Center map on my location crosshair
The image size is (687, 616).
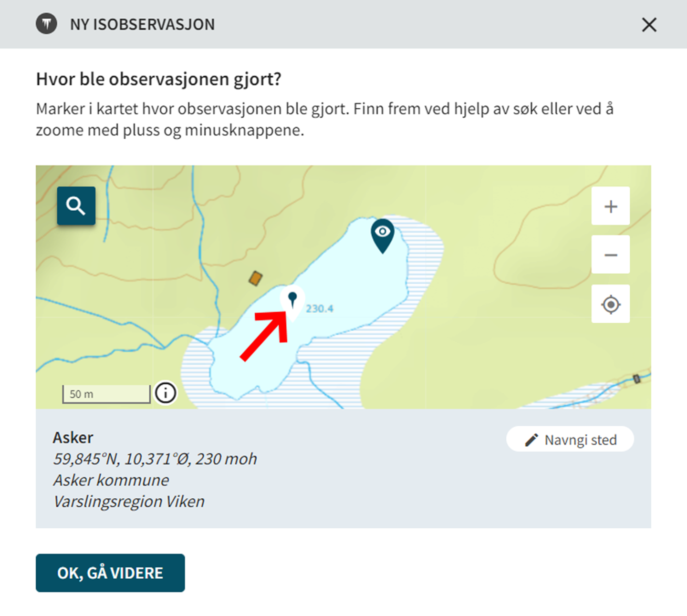611,304
